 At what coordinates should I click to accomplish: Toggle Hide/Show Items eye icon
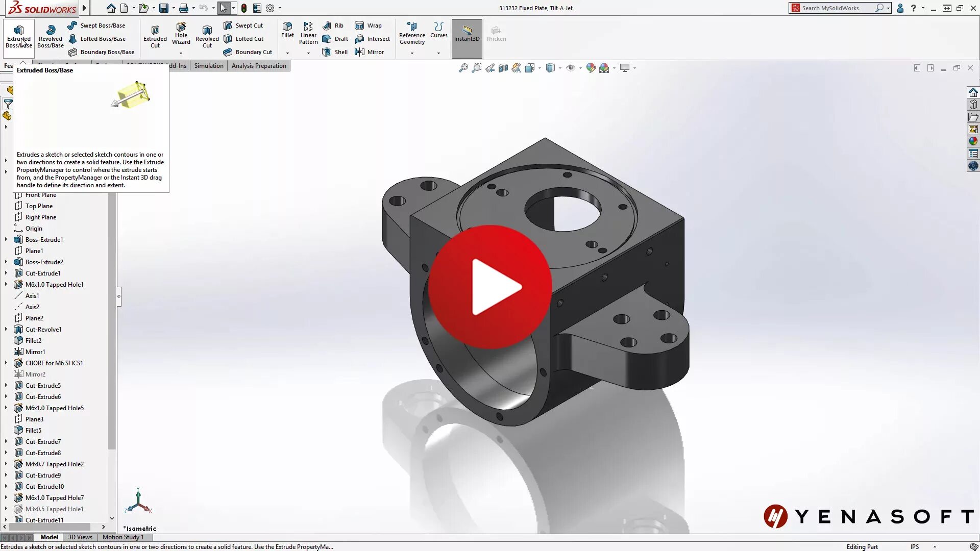coord(571,68)
